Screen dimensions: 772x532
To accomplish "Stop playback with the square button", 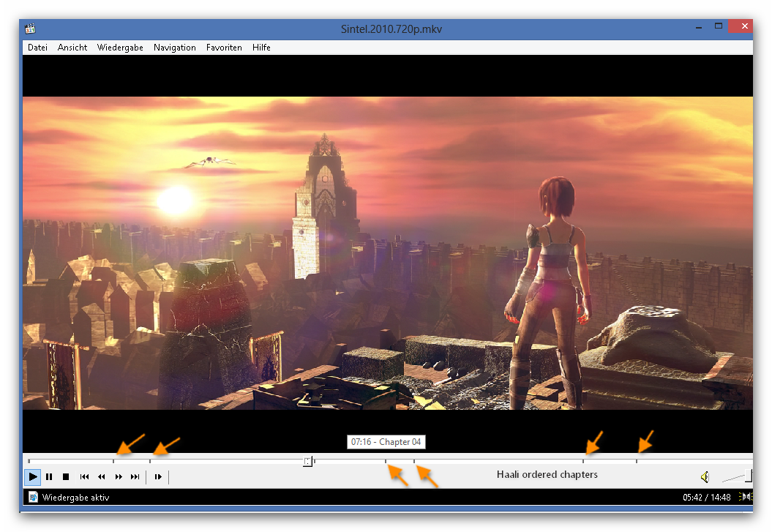I will click(66, 477).
